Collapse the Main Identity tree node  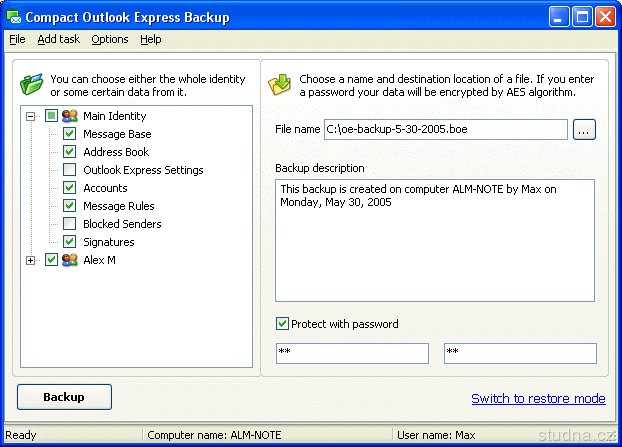31,116
